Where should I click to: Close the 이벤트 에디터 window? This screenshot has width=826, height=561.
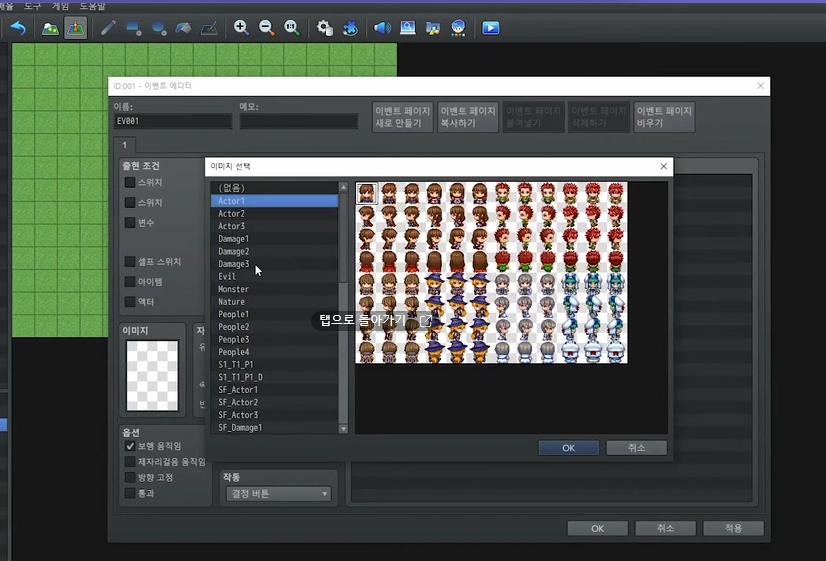760,86
